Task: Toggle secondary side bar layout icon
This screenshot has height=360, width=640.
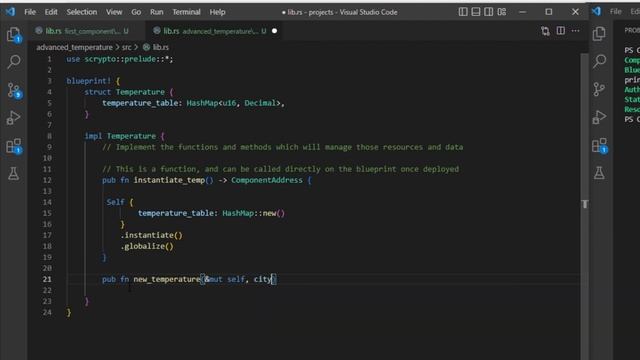Action: [x=489, y=12]
